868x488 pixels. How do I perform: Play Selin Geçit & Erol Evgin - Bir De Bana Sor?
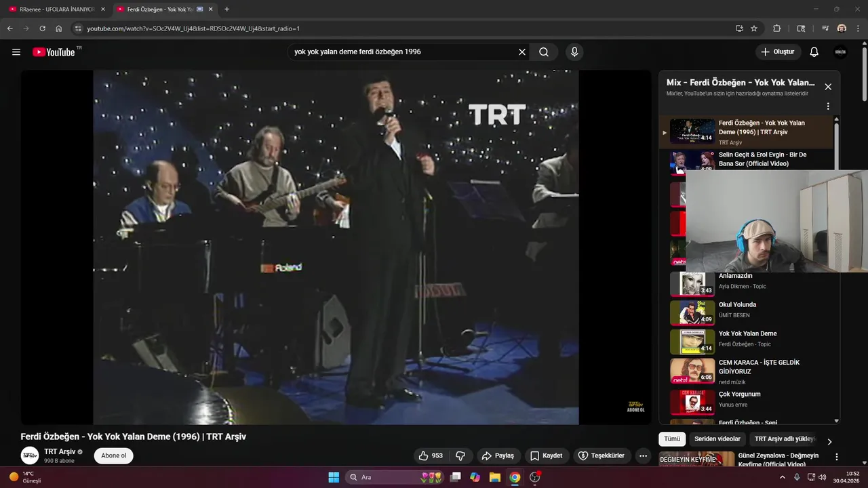point(762,159)
